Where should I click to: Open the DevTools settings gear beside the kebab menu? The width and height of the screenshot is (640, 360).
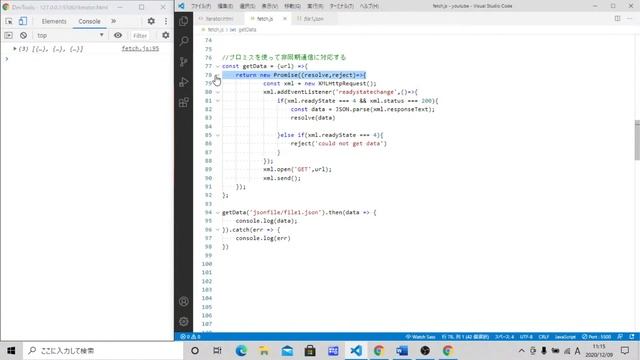point(151,21)
